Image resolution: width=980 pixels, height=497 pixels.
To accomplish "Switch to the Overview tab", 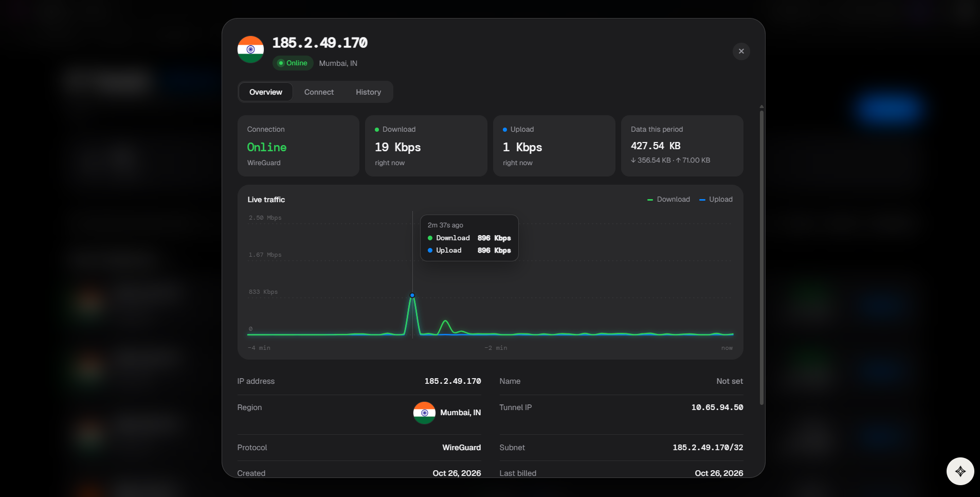I will tap(266, 92).
